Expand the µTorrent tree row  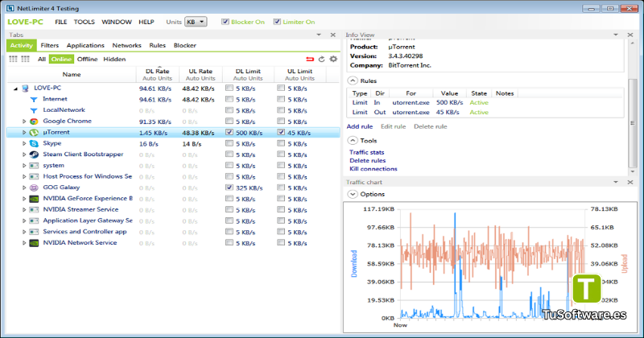[24, 133]
